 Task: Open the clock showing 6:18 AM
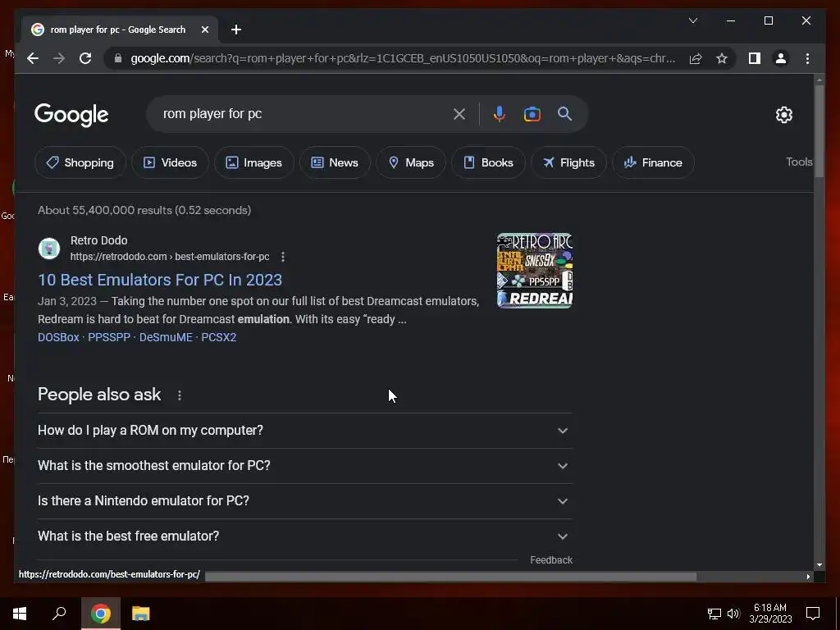770,614
